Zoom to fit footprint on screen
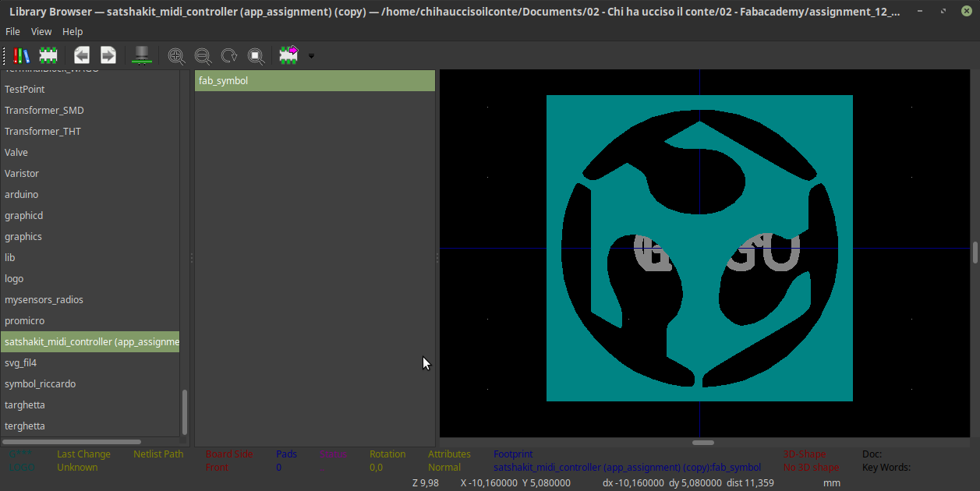Screen dimensions: 980x491 click(x=256, y=55)
